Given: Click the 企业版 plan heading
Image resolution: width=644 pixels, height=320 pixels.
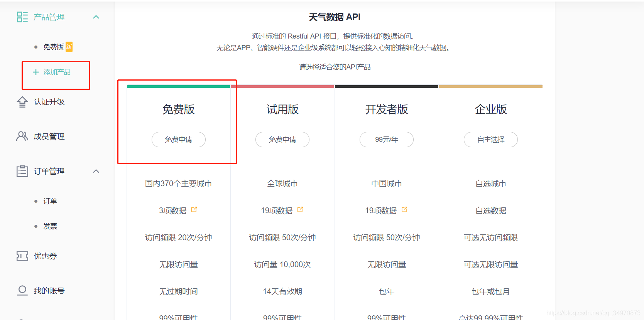Looking at the screenshot, I should (x=491, y=109).
